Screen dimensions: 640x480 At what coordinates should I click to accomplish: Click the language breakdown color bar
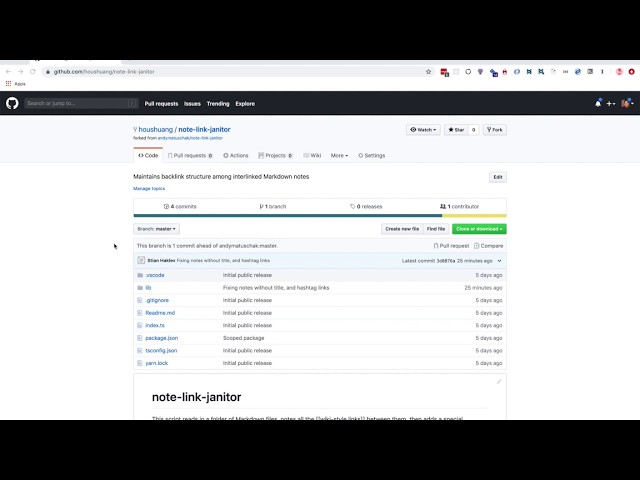tap(320, 216)
